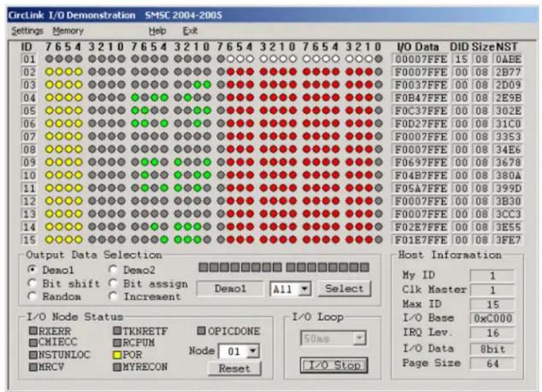Click I/O Data value 00007FFE
Viewport: 542px width, 392px height.
coord(420,59)
